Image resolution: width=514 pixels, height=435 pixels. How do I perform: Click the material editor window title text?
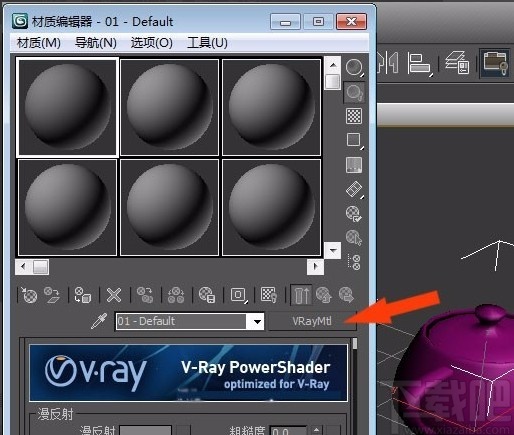[102, 22]
